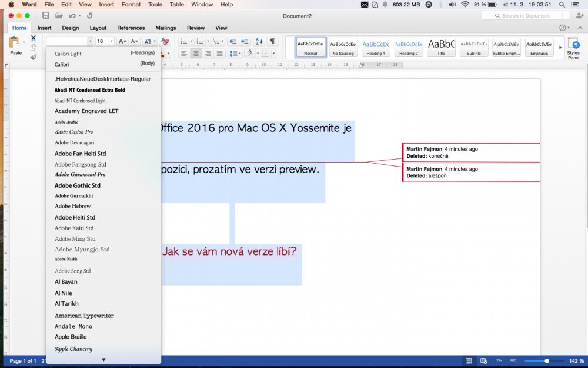The image size is (588, 368).
Task: Click the Increase Font Size icon
Action: point(123,41)
